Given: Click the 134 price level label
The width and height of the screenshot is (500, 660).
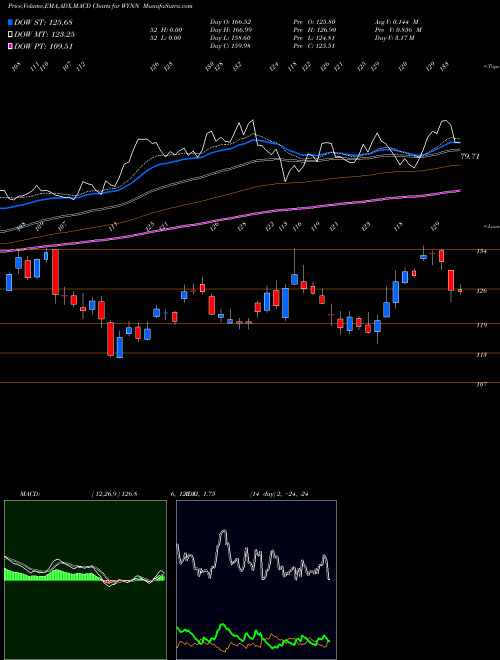Looking at the screenshot, I should 481,251.
